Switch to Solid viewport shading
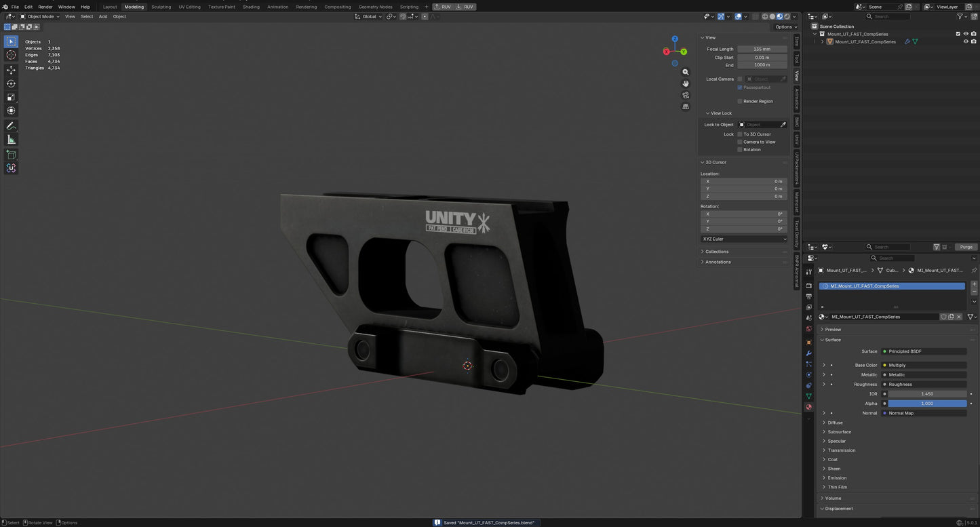The height and width of the screenshot is (527, 980). 772,16
